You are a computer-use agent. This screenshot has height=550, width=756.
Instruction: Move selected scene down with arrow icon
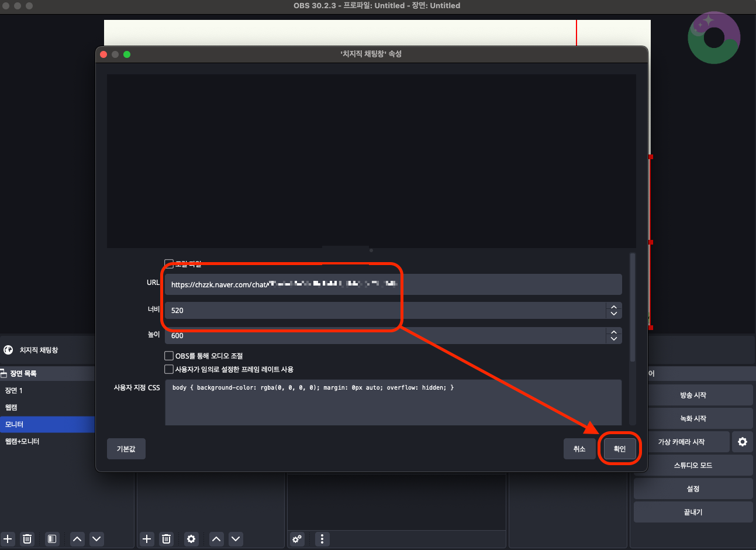point(97,539)
